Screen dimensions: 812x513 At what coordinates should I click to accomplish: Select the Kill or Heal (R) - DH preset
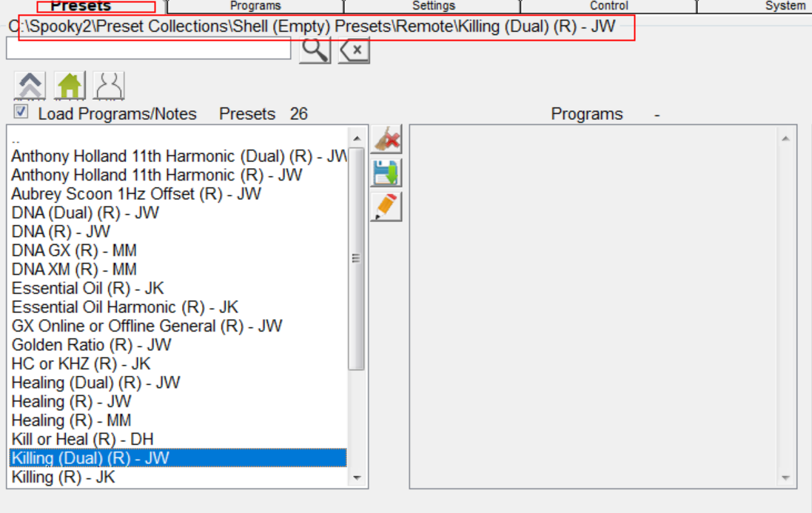tap(83, 440)
